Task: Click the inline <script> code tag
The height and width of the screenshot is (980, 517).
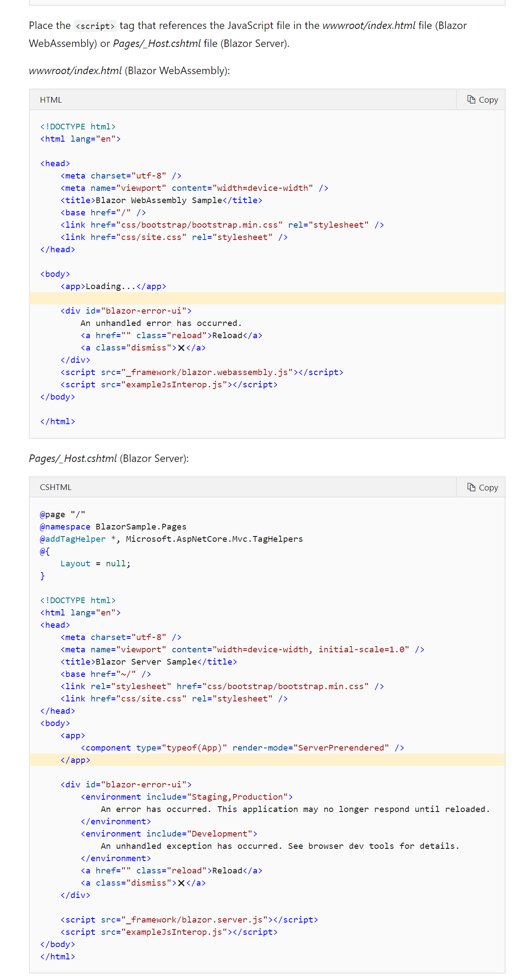Action: click(95, 26)
